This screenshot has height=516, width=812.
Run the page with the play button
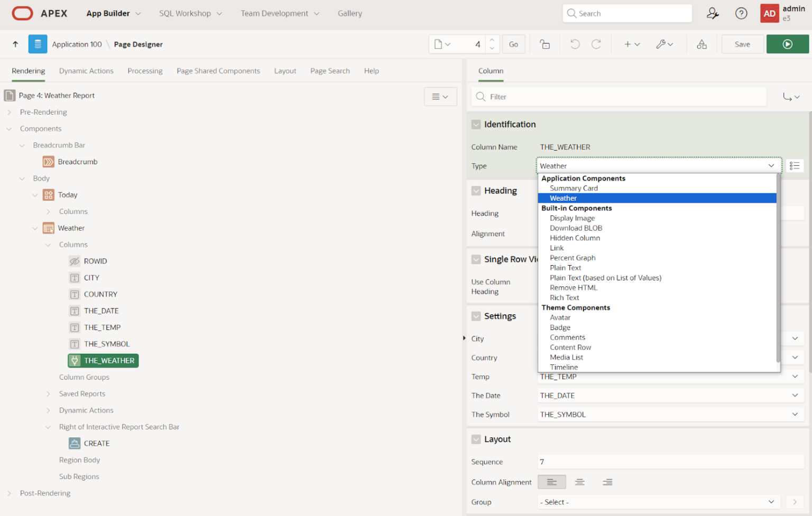click(x=788, y=44)
